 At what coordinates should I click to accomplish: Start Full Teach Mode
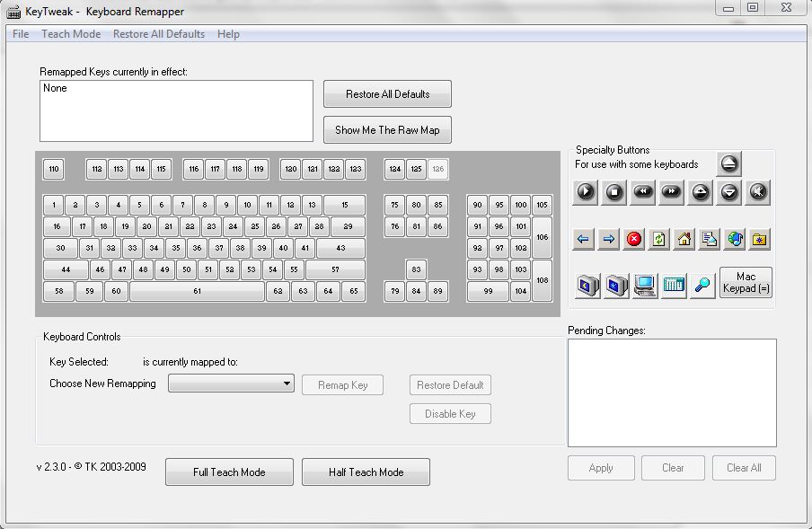tap(229, 472)
